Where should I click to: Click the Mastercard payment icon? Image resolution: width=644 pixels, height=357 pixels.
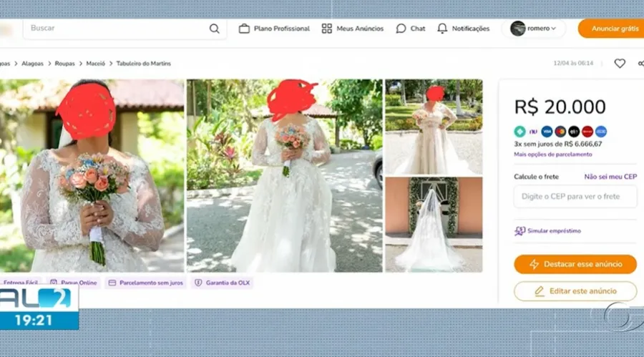pos(560,132)
